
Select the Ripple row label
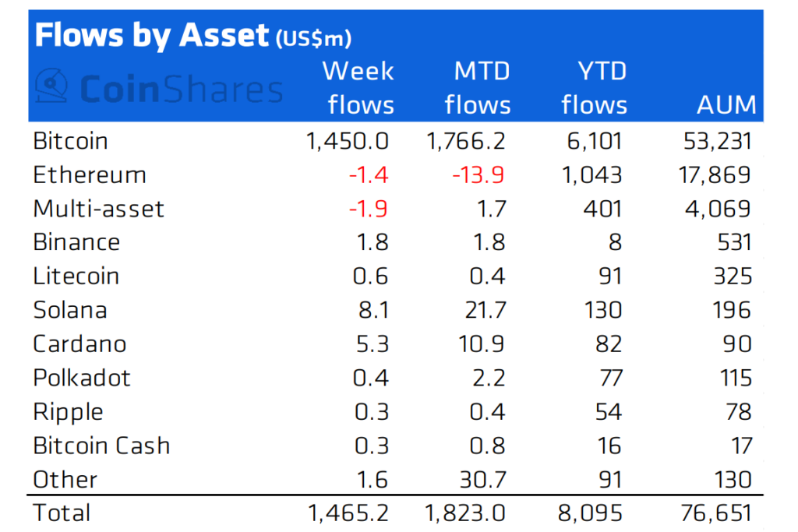coord(68,413)
